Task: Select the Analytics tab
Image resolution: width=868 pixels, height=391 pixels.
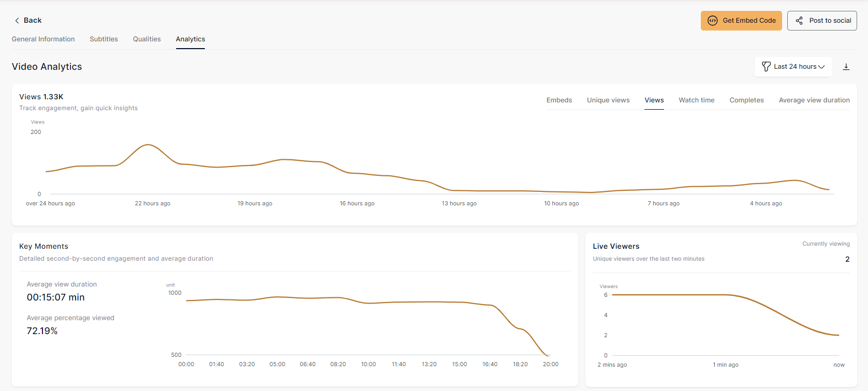Action: coord(190,39)
